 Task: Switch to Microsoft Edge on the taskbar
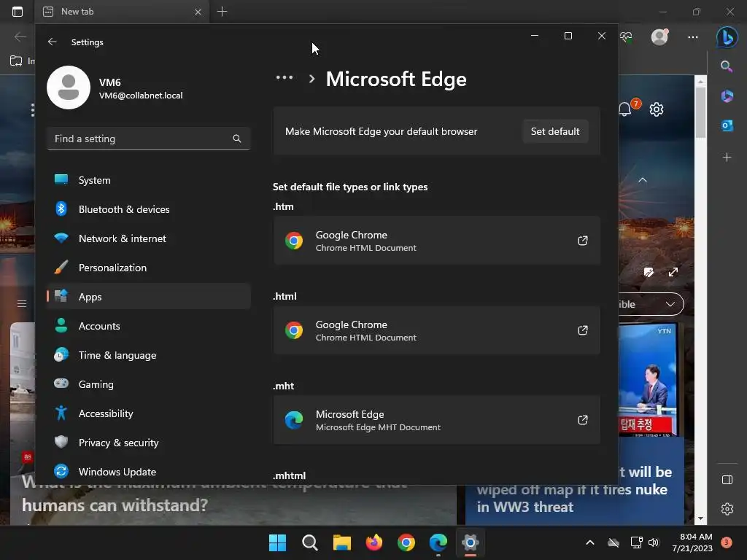pyautogui.click(x=438, y=542)
